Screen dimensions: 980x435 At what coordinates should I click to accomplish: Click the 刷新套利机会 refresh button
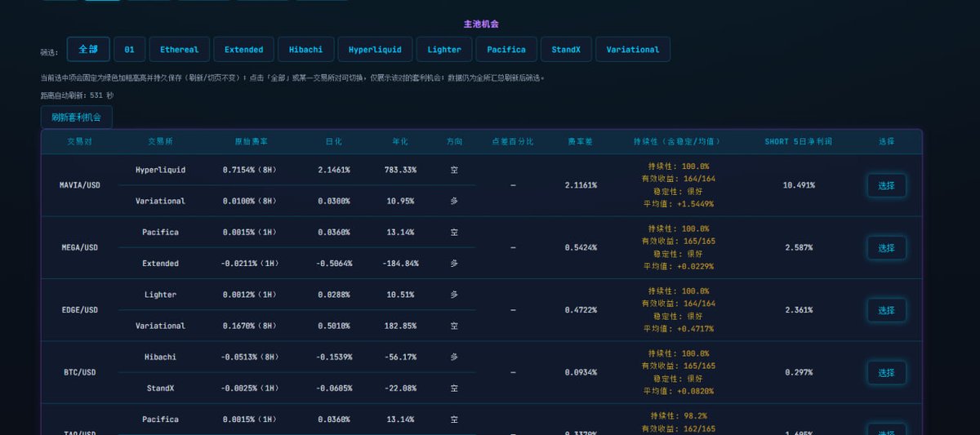click(x=77, y=117)
